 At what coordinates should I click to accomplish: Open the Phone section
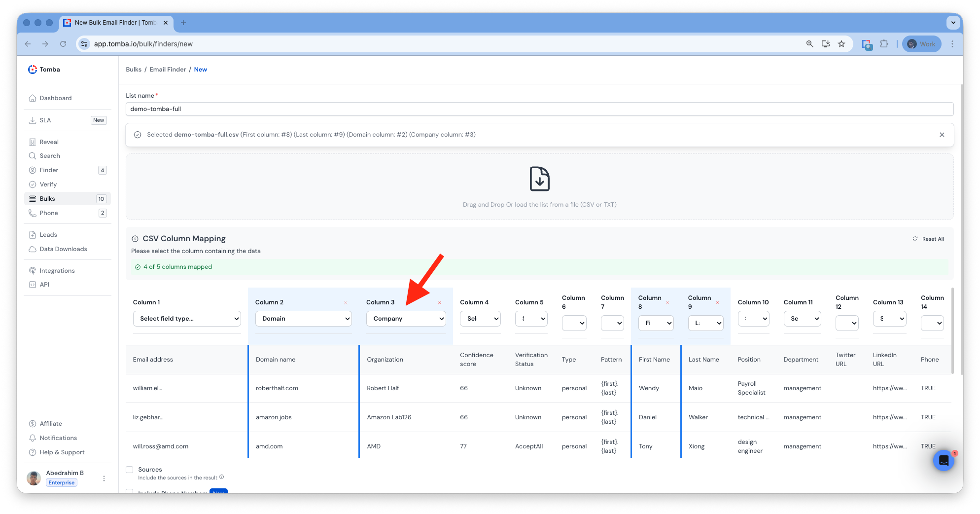(x=49, y=213)
